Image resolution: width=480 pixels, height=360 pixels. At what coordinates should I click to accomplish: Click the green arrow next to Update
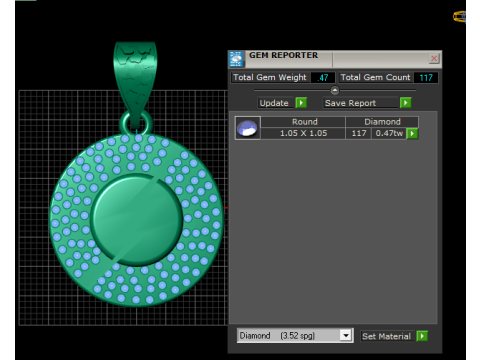tap(301, 103)
